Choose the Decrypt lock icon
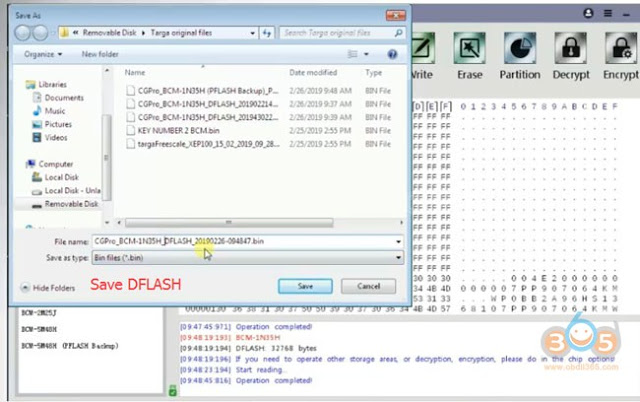The width and height of the screenshot is (640, 402). point(571,48)
